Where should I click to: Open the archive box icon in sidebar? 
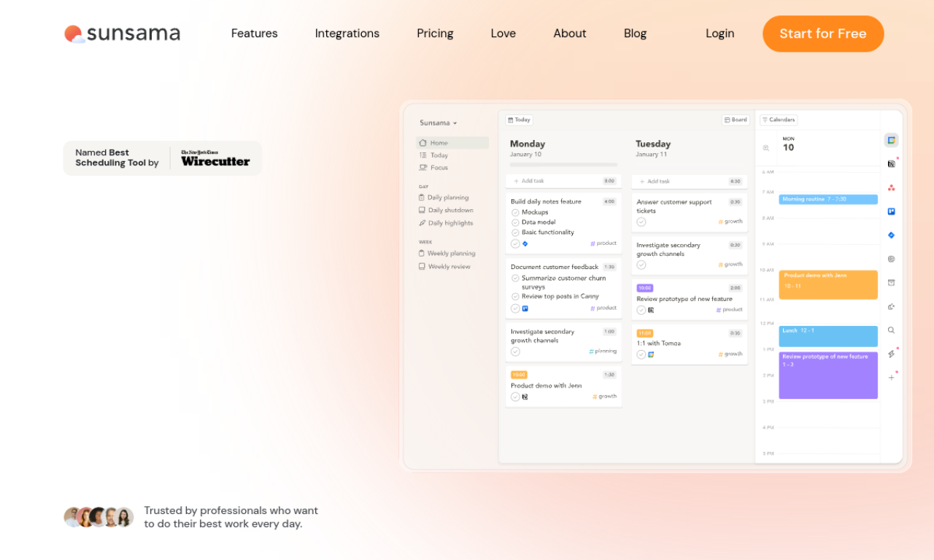(891, 283)
